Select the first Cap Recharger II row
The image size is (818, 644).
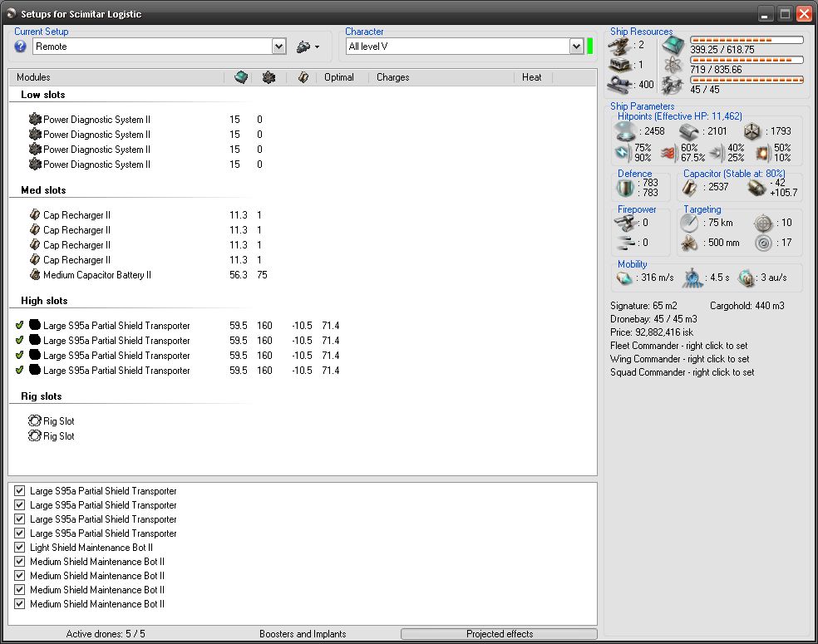pyautogui.click(x=70, y=215)
